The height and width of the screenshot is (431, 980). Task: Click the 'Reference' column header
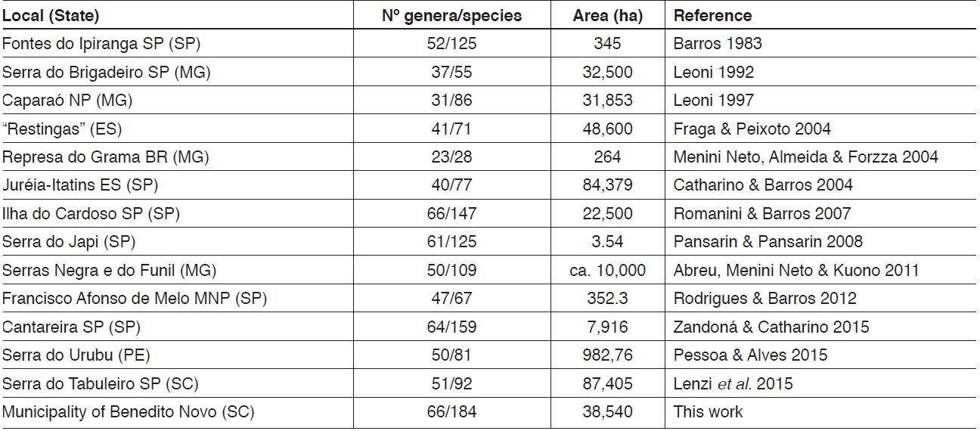coord(712,15)
